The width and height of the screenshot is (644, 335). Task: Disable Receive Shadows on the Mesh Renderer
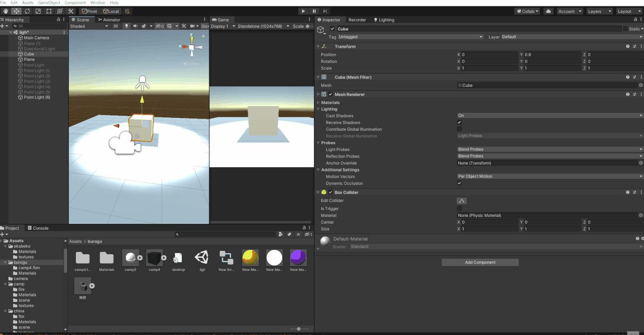(x=459, y=122)
